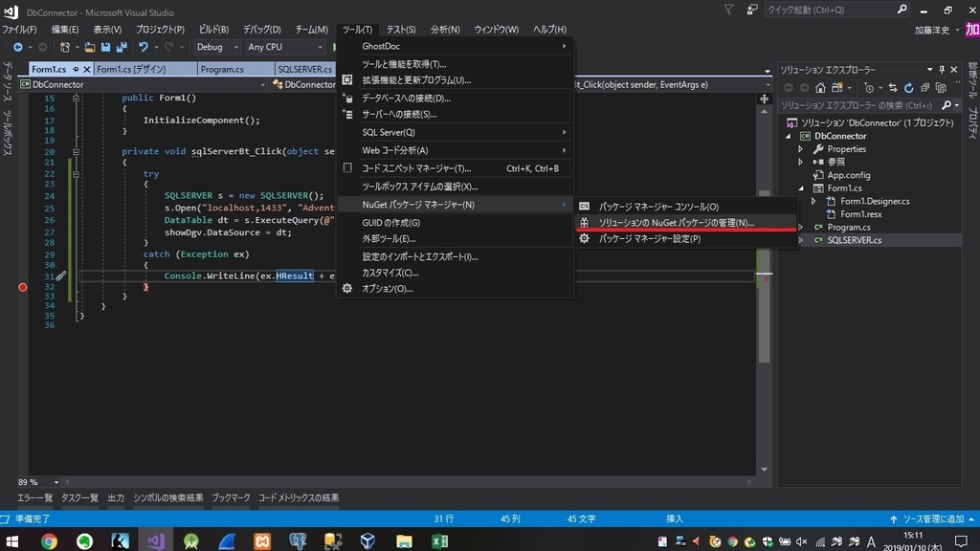Click the navigate back arrow icon
This screenshot has width=980, height=551.
[x=18, y=46]
